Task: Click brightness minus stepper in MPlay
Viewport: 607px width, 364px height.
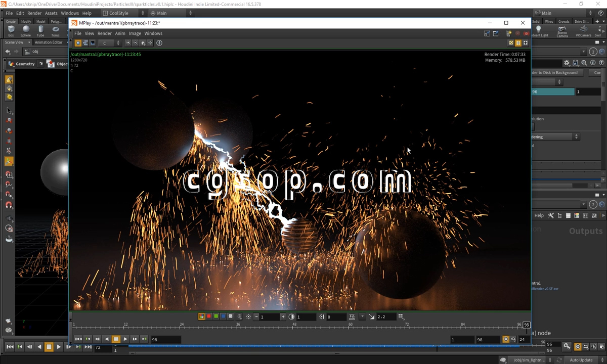Action: (256, 316)
